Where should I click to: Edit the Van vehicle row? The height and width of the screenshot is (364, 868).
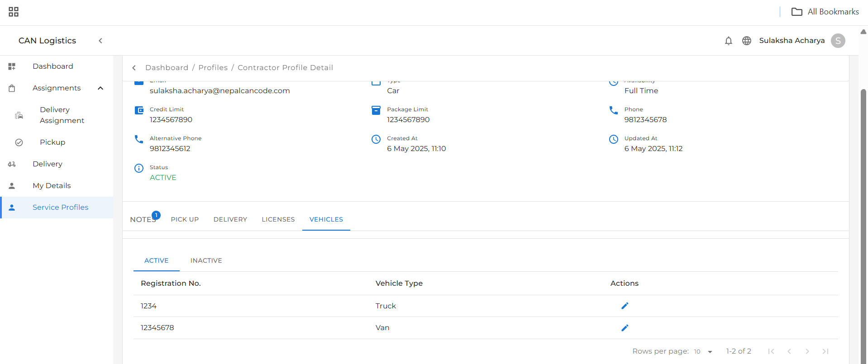coord(625,328)
